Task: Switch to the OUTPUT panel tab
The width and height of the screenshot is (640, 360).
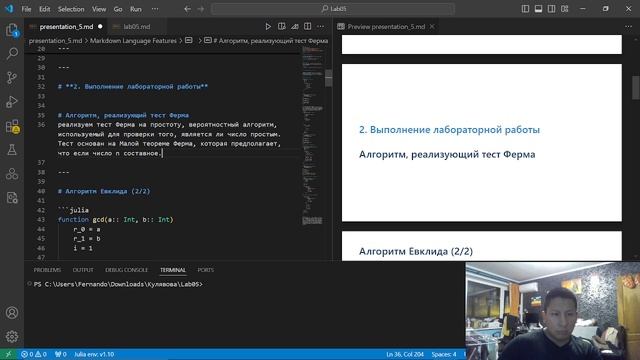Action: 83,270
